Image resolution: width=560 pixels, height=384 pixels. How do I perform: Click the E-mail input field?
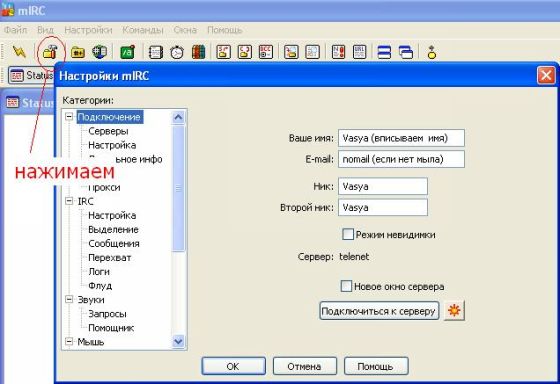tap(401, 159)
